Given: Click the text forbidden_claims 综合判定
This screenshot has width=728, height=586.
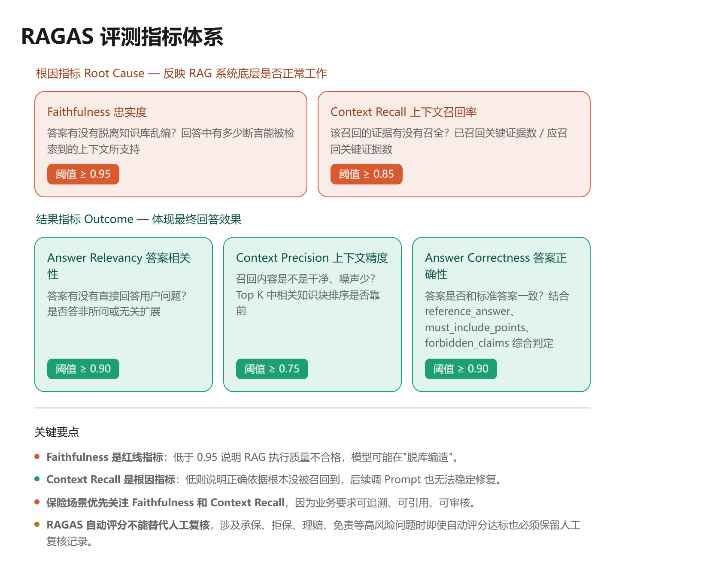Looking at the screenshot, I should tap(489, 343).
